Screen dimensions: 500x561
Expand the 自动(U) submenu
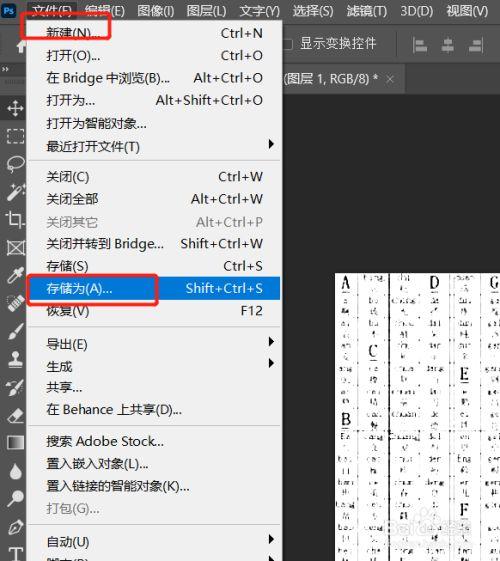tap(153, 541)
